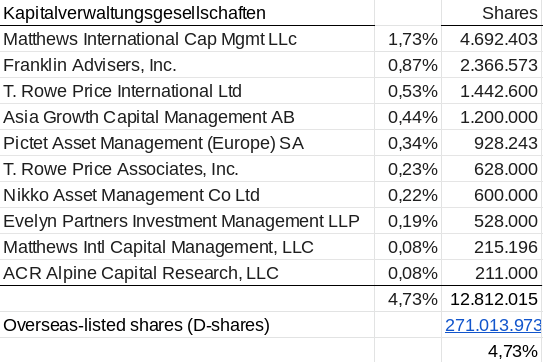Select T. Rowe Price International Ltd cell
The height and width of the screenshot is (362, 543).
click(x=187, y=91)
